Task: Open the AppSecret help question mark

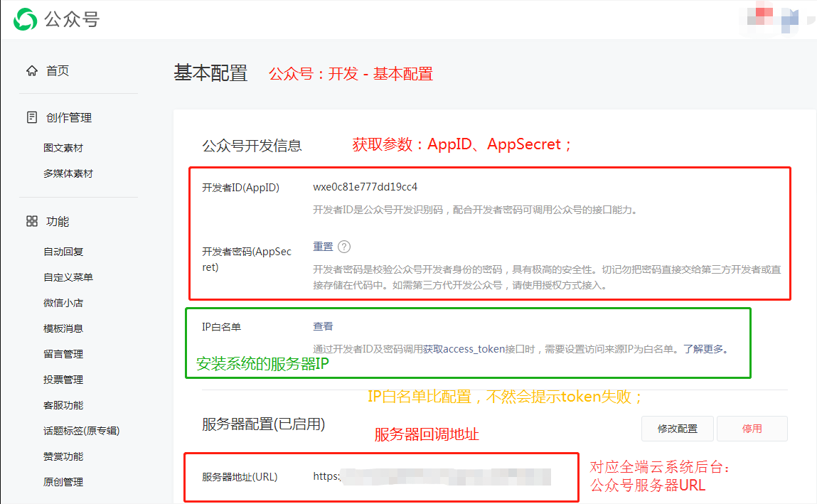Action: click(344, 247)
